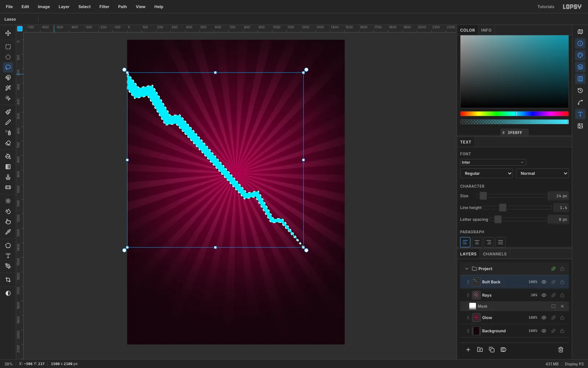Select the Crop tool
Screen dimensions: 588x368
coord(8,280)
